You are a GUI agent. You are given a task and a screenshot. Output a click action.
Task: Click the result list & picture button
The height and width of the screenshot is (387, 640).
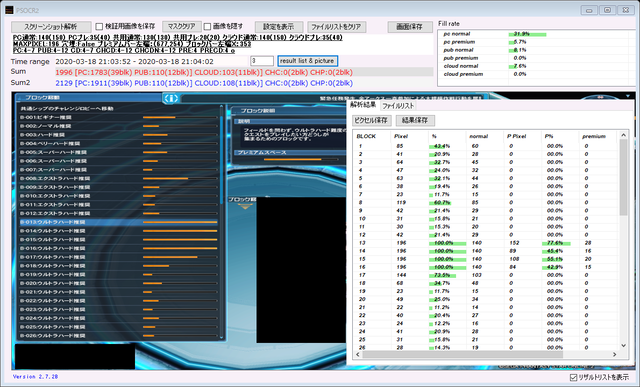point(307,61)
